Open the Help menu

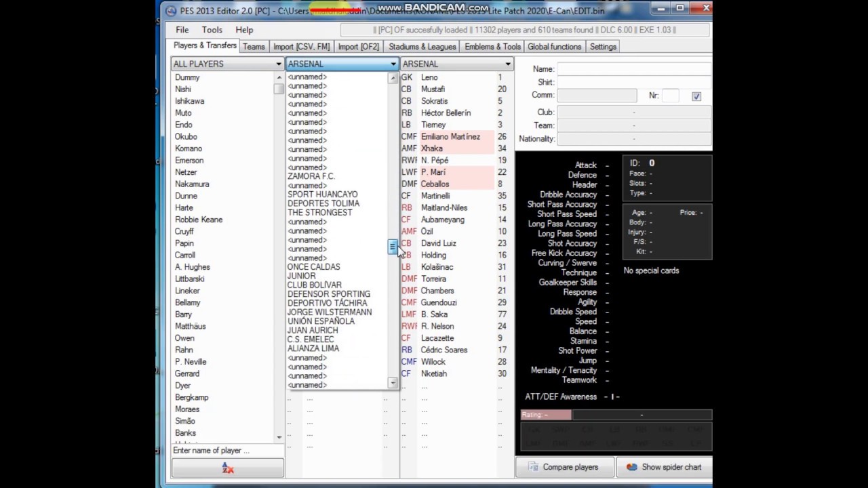244,30
